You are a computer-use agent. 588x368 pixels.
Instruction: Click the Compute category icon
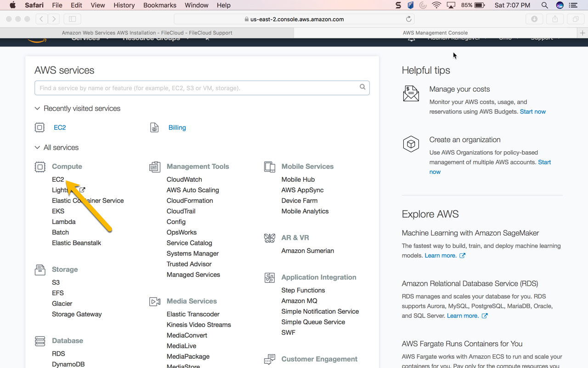40,166
